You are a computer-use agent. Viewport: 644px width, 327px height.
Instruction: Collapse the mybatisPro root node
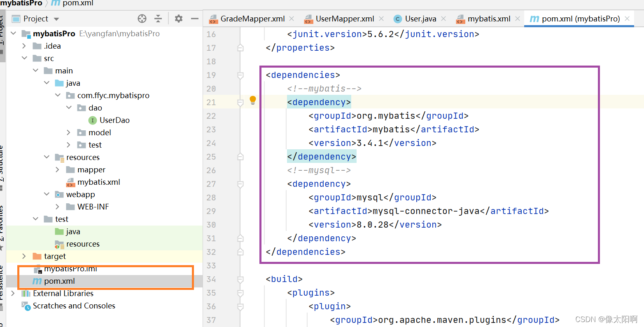click(13, 33)
